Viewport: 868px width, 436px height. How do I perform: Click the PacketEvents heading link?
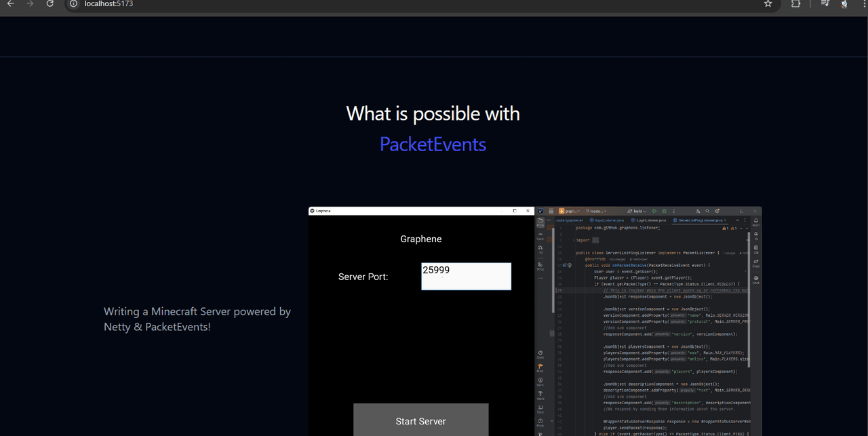point(433,144)
